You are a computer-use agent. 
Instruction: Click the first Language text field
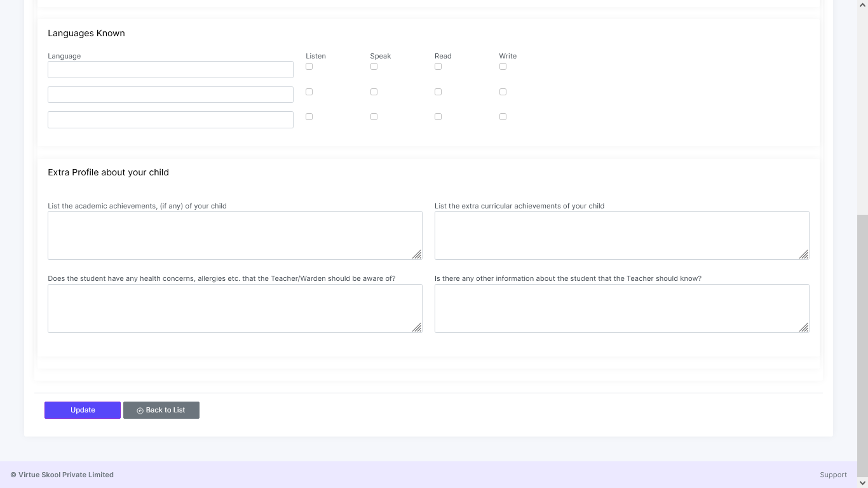(x=170, y=69)
